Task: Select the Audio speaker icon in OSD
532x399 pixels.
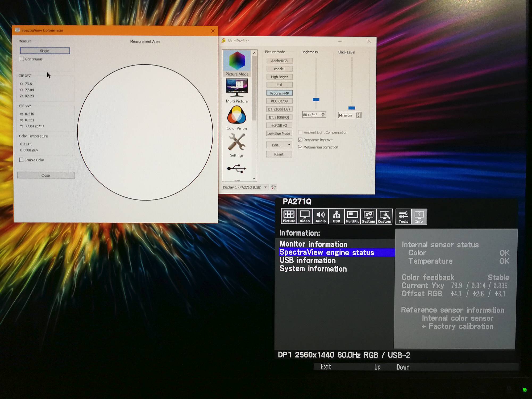Action: 321,217
